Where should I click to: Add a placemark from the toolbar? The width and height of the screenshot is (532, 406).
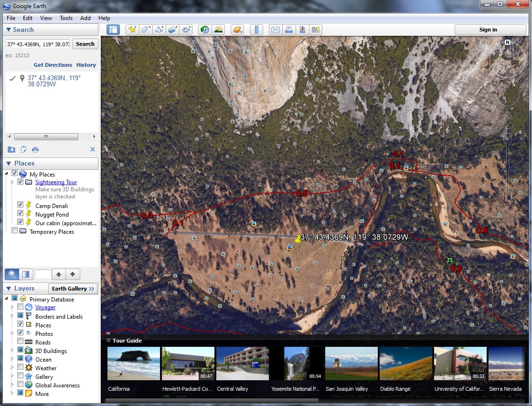(x=133, y=30)
